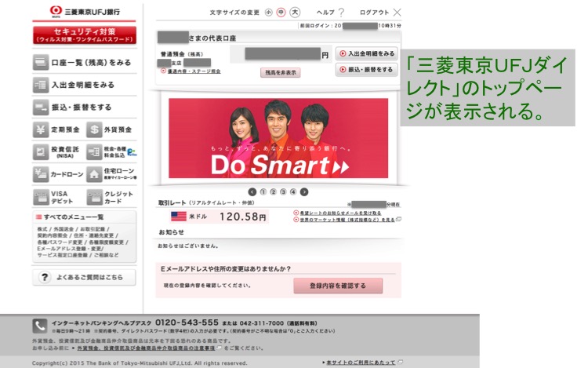Click 普通預金（残高） label

tap(182, 54)
